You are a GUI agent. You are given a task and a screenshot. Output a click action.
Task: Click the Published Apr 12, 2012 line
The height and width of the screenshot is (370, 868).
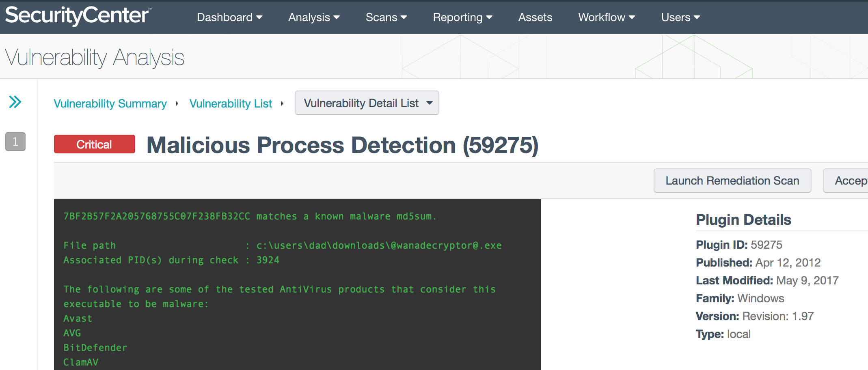tap(758, 262)
